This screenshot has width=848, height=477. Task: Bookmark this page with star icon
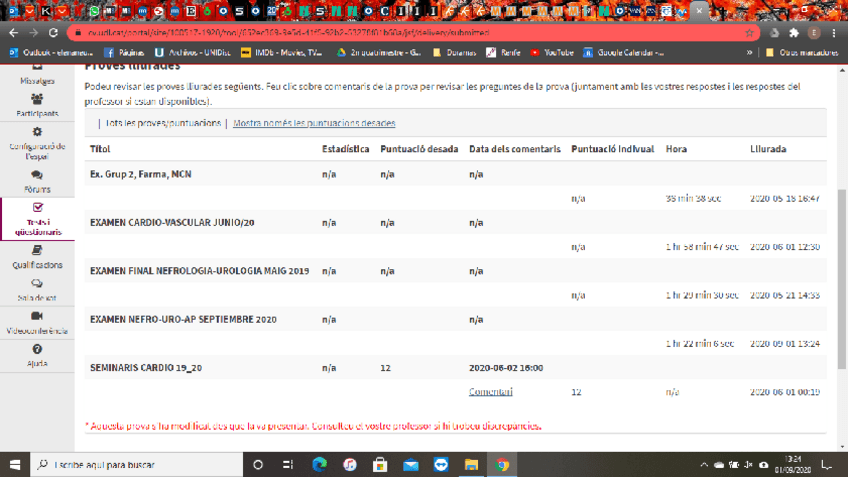coord(749,32)
